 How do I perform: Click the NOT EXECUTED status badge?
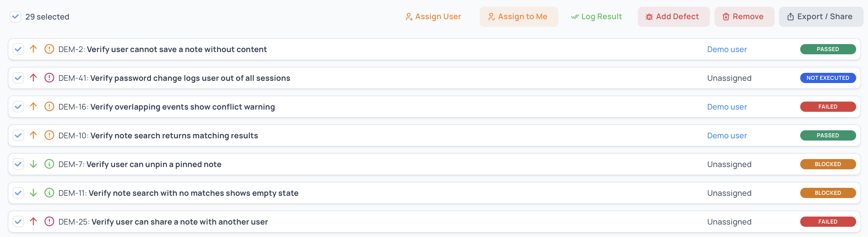(828, 78)
